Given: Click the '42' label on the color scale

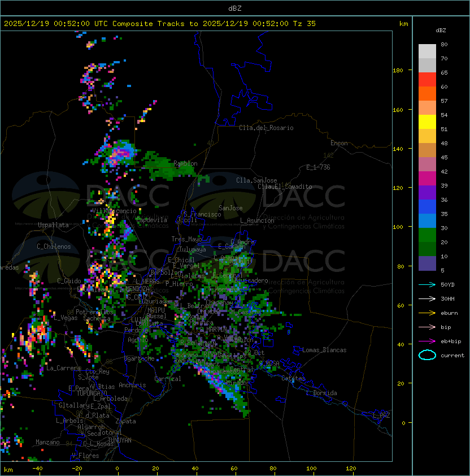Looking at the screenshot, I should point(444,171).
